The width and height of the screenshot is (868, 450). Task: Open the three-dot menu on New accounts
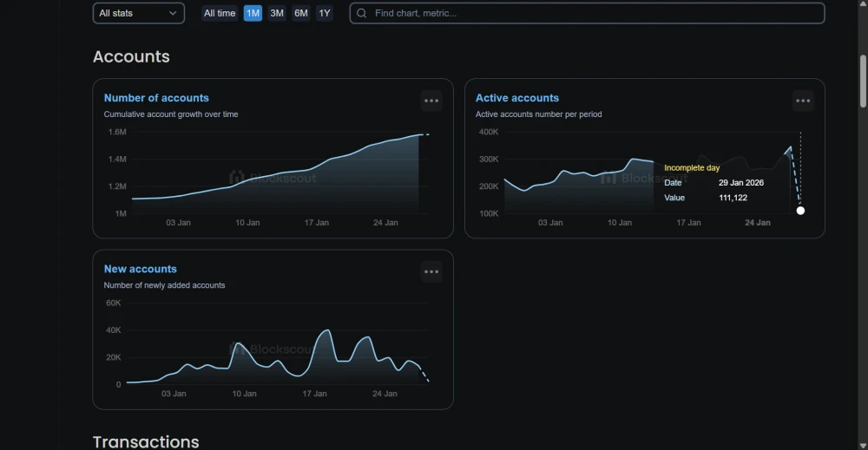click(431, 271)
